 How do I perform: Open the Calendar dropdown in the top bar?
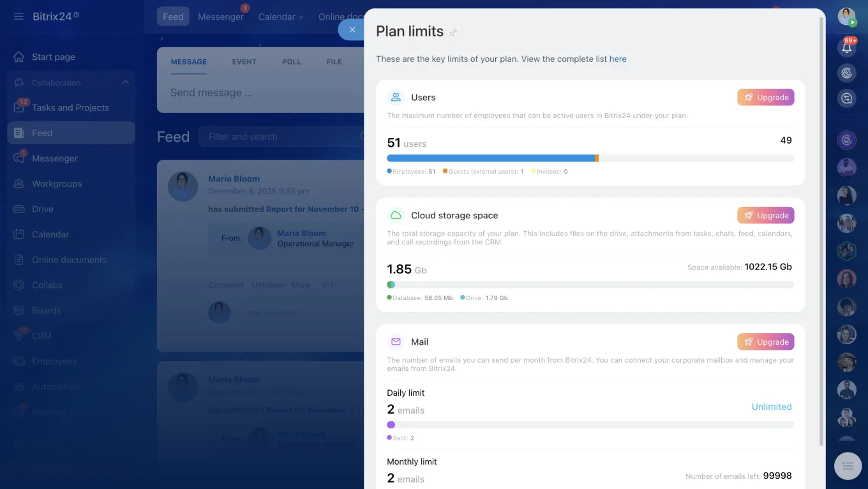point(281,17)
